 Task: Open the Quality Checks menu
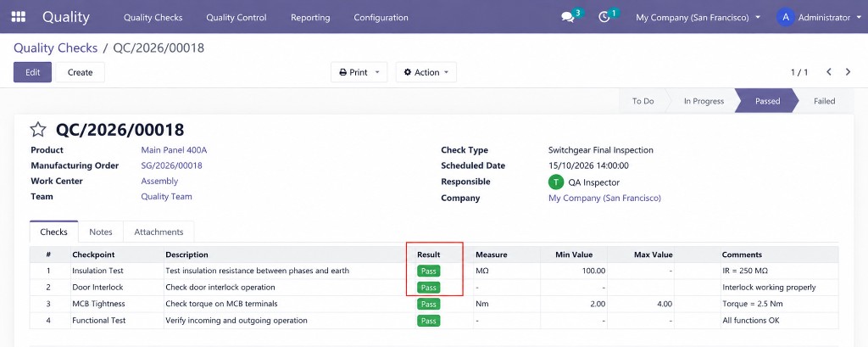tap(153, 17)
